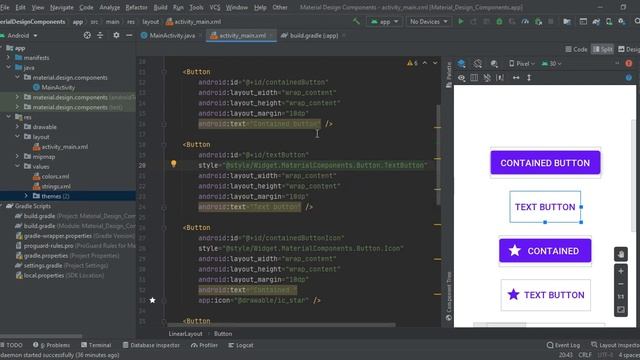Switch the editor to Code view
The height and width of the screenshot is (360, 640).
(576, 49)
